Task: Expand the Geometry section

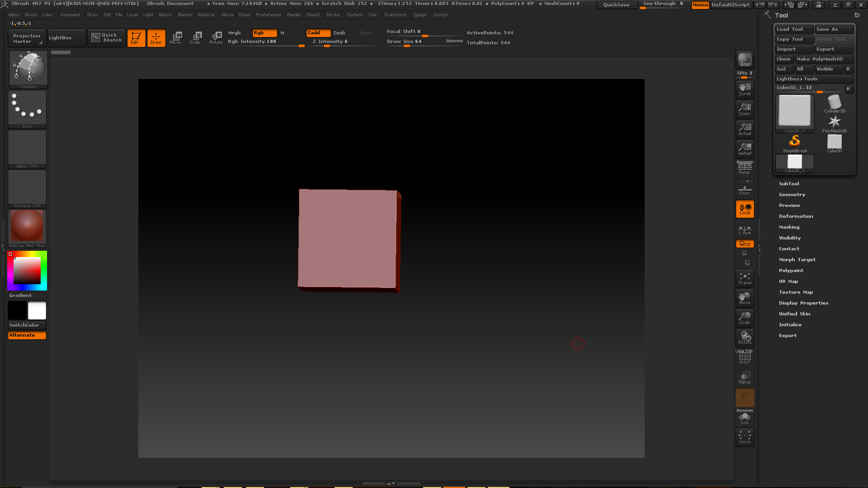Action: click(792, 195)
